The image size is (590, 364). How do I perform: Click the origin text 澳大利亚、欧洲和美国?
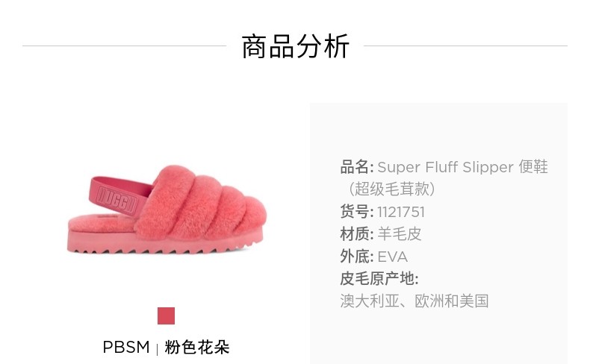tap(414, 301)
